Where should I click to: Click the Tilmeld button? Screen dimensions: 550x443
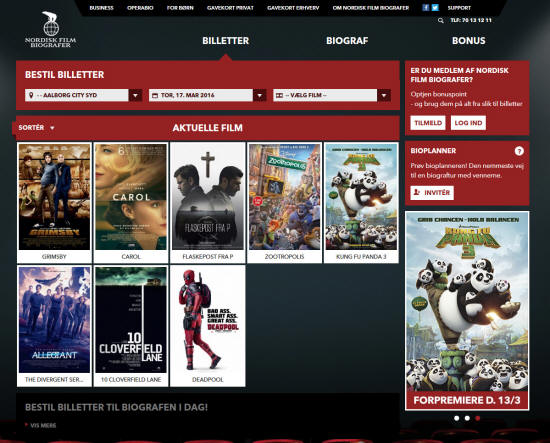428,123
